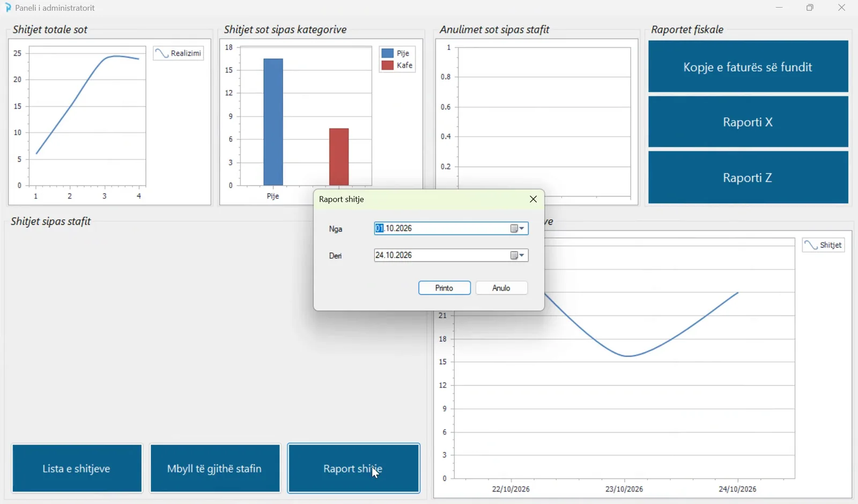This screenshot has width=858, height=504.
Task: Click Mbyll të gjithë stafin button
Action: 214,468
